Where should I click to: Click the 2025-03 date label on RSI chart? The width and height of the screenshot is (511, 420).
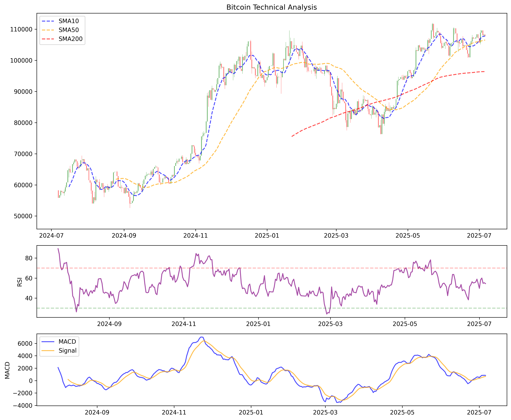(x=330, y=324)
